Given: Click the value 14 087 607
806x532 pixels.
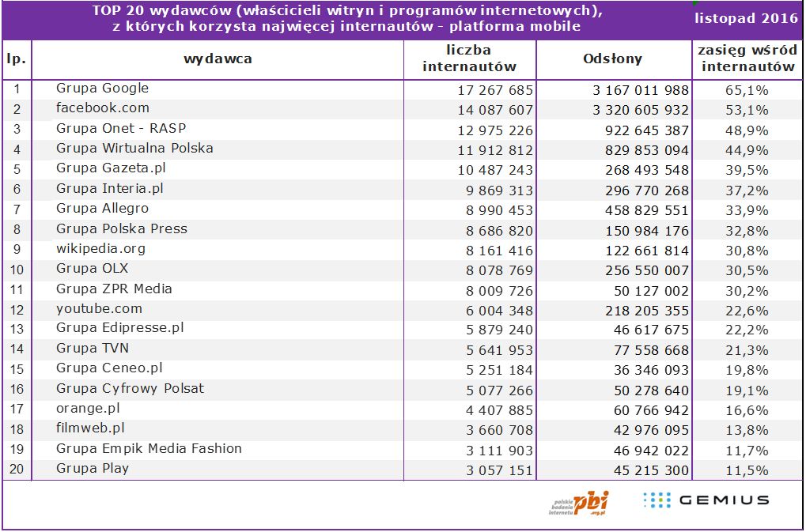Looking at the screenshot, I should point(495,111).
